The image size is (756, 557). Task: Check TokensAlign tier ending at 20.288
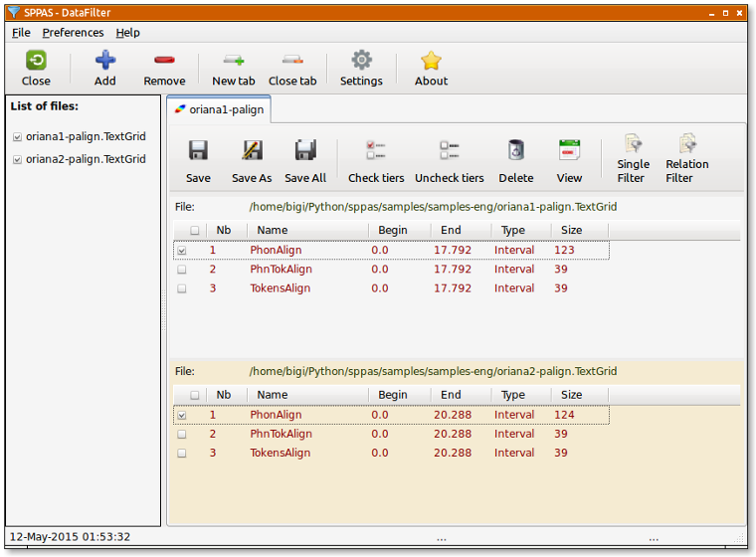[x=182, y=454]
